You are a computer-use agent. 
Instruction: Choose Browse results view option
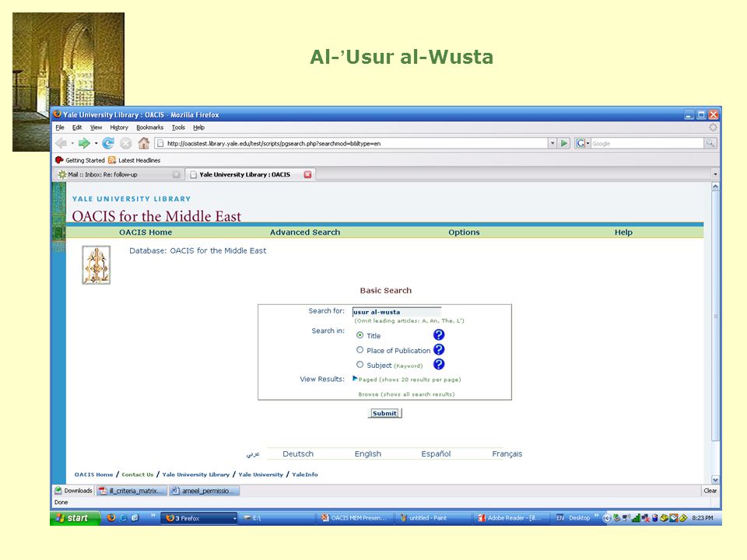pos(406,394)
